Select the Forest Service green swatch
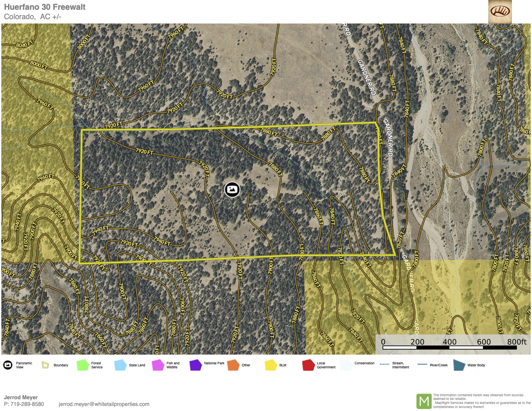The width and height of the screenshot is (532, 411). click(x=83, y=365)
